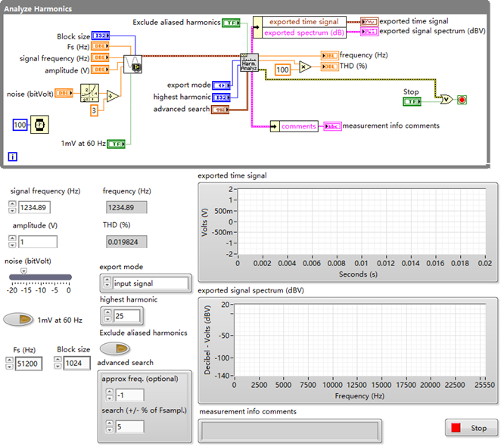
Task: Click the Harmonic Analyzer VI node
Action: pos(250,63)
